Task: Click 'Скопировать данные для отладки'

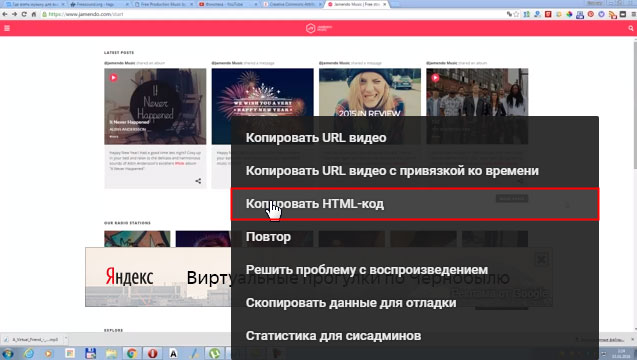Action: [415, 303]
